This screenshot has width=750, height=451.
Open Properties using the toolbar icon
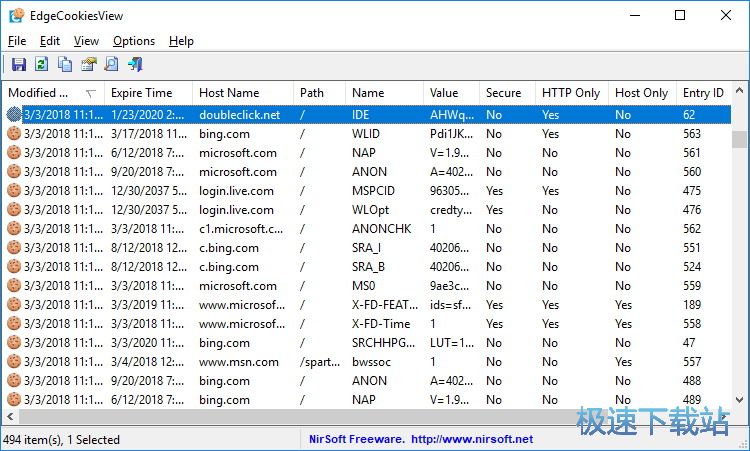(x=88, y=65)
